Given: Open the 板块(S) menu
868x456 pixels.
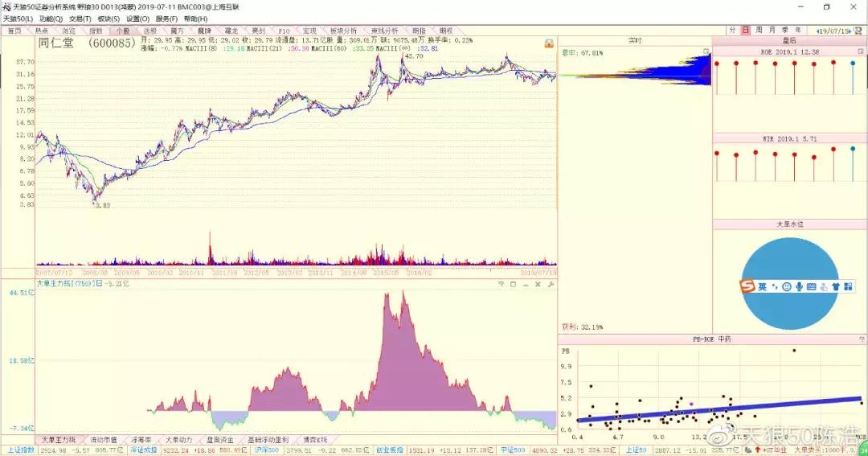Looking at the screenshot, I should coord(108,18).
